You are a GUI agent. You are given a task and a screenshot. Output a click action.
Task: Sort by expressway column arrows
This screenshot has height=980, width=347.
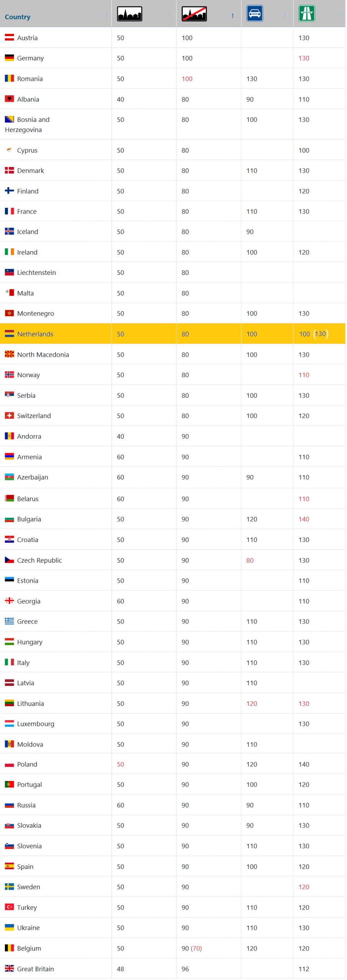[286, 16]
